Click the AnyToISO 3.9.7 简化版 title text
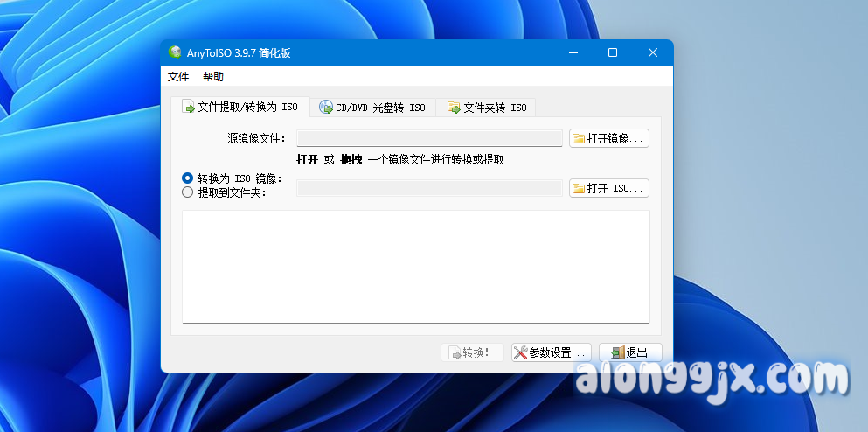Screen dimensions: 868x432 click(x=239, y=53)
